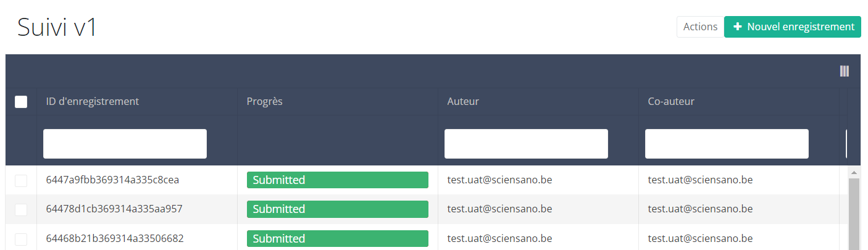Check the row 64478d1cb369314a335aa957 checkbox
The width and height of the screenshot is (868, 250).
(x=21, y=209)
